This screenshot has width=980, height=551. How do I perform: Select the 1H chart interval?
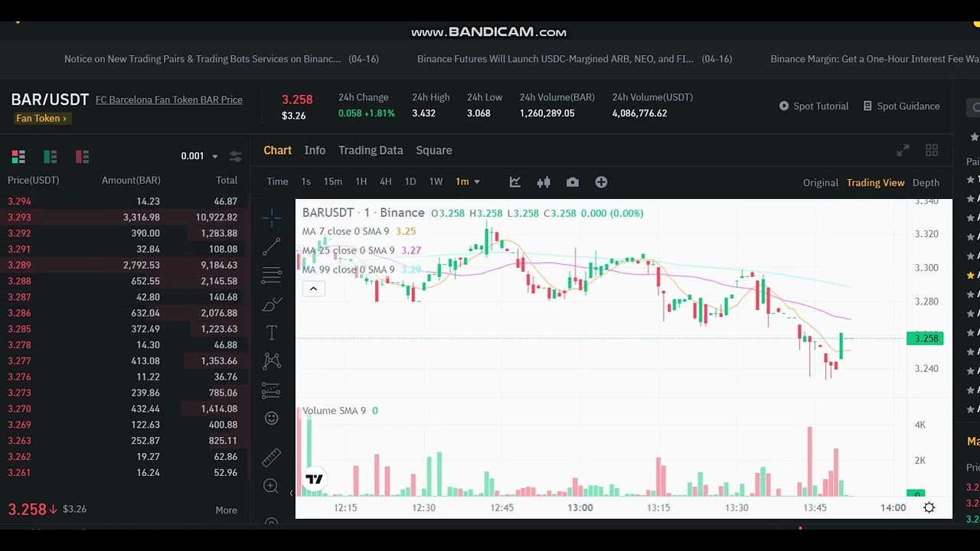[x=361, y=182]
